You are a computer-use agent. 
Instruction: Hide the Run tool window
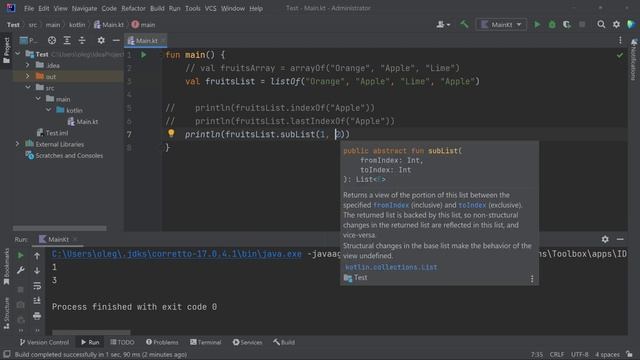[620, 239]
